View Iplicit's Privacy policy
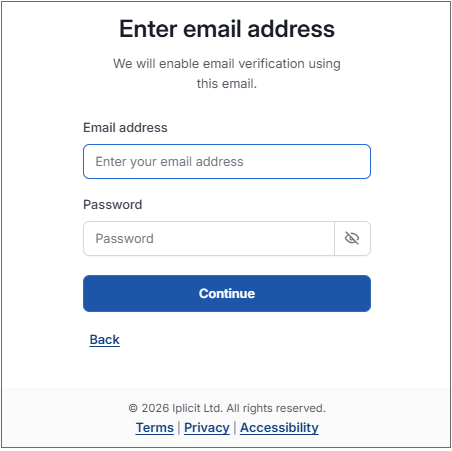The image size is (452, 451). point(207,428)
